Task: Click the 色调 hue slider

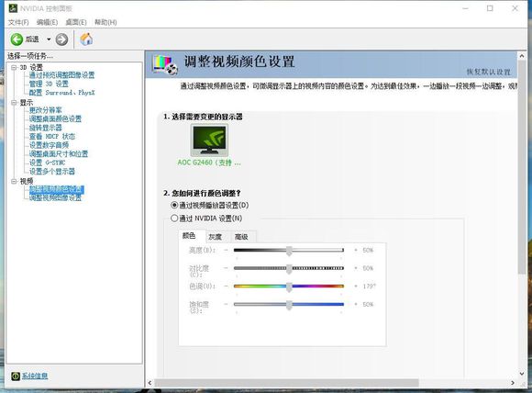Action: coord(289,286)
